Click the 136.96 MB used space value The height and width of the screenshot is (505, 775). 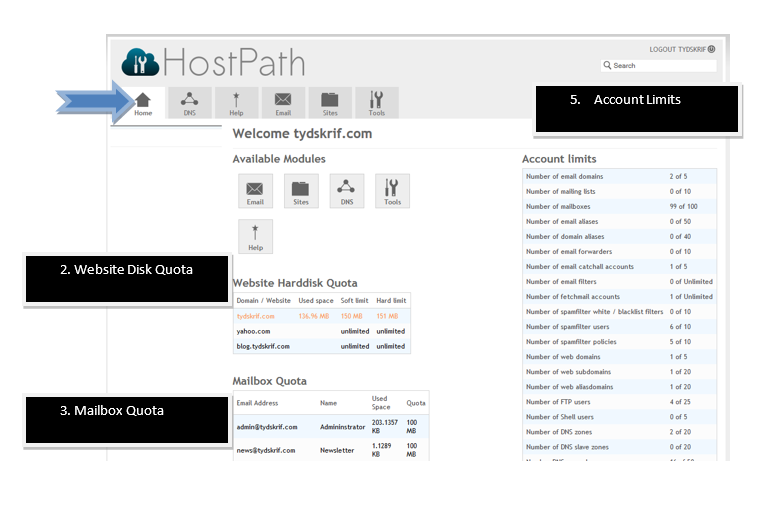pos(314,316)
